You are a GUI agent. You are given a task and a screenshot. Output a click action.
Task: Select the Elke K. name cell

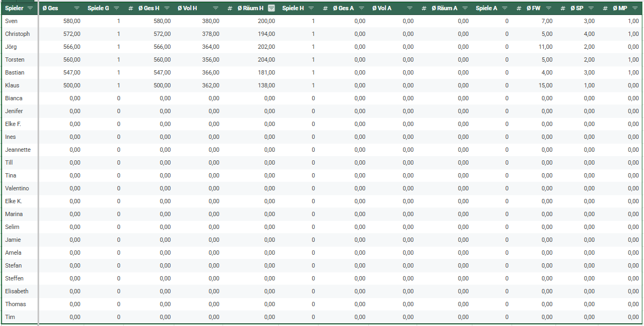click(x=19, y=201)
